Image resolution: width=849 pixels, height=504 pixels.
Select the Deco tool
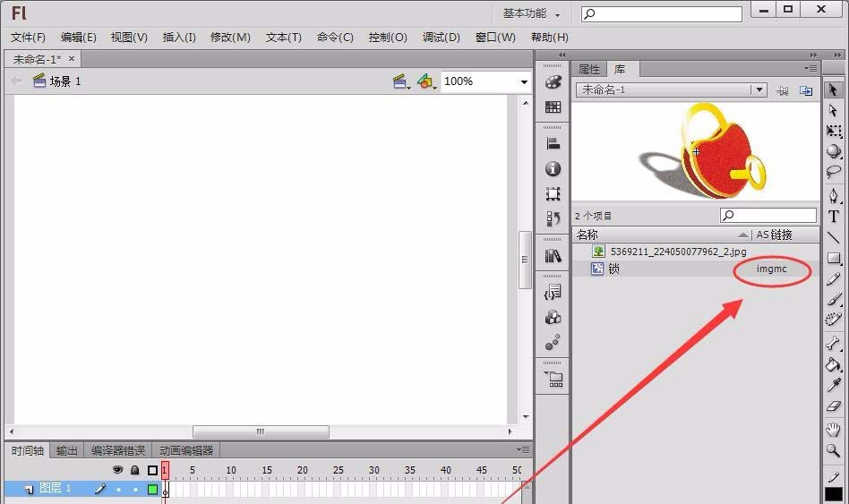pyautogui.click(x=833, y=320)
